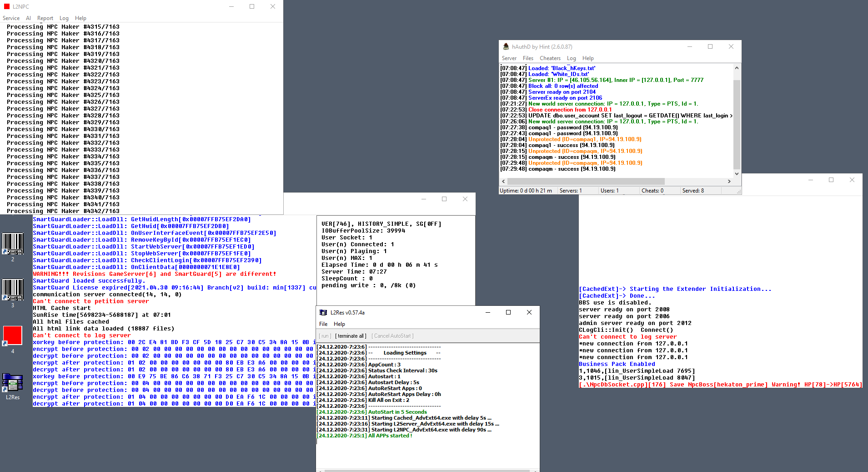Open the Log menu in L2NPC

pyautogui.click(x=64, y=18)
